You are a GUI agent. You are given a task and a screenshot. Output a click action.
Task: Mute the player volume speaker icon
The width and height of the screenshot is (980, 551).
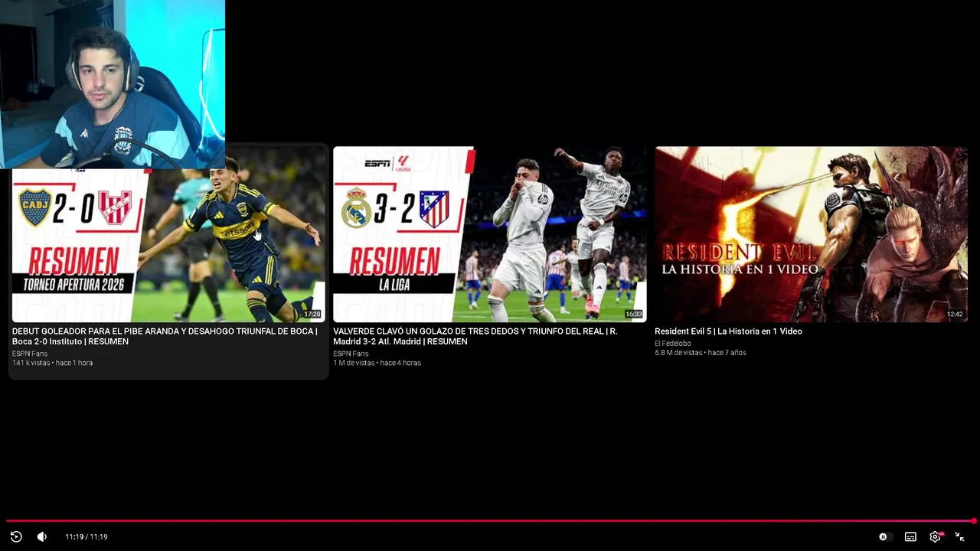pyautogui.click(x=42, y=536)
